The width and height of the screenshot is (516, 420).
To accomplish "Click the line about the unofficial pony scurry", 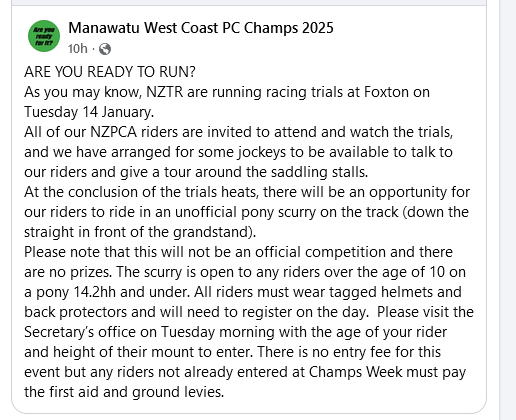I will [x=246, y=212].
